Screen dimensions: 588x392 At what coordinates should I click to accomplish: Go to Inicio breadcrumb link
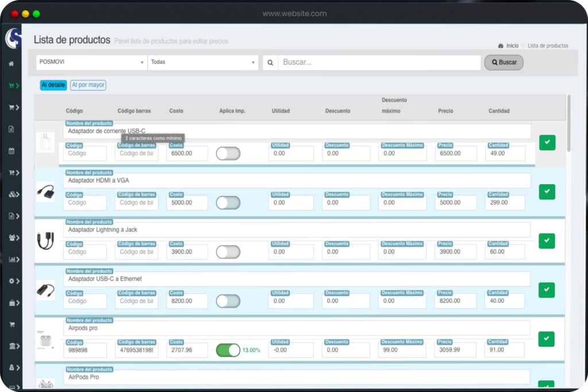click(x=512, y=46)
